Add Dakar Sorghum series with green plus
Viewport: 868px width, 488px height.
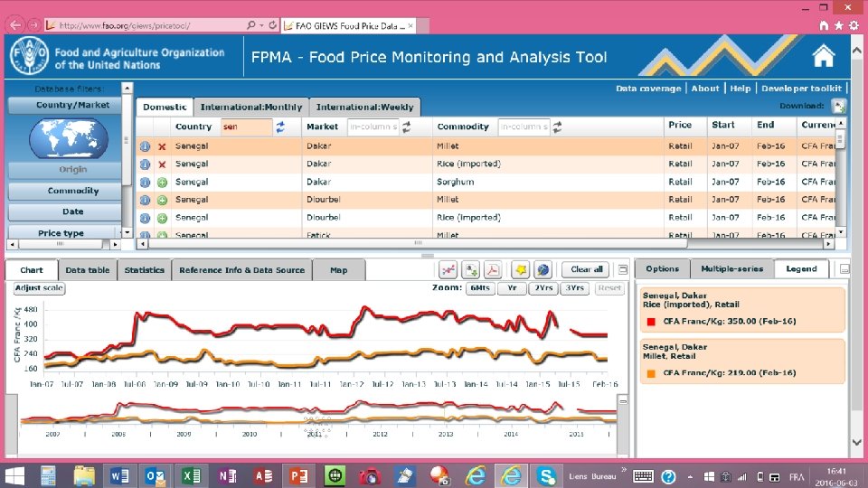coord(162,182)
